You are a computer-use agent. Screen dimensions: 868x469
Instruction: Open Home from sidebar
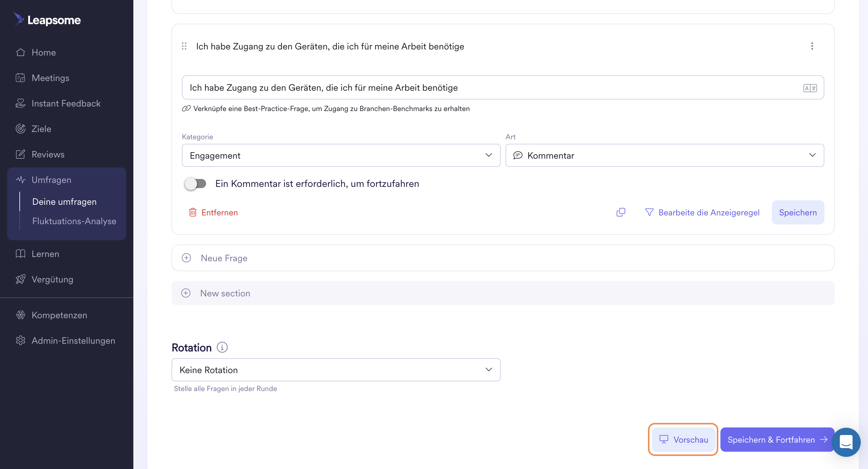pyautogui.click(x=35, y=52)
